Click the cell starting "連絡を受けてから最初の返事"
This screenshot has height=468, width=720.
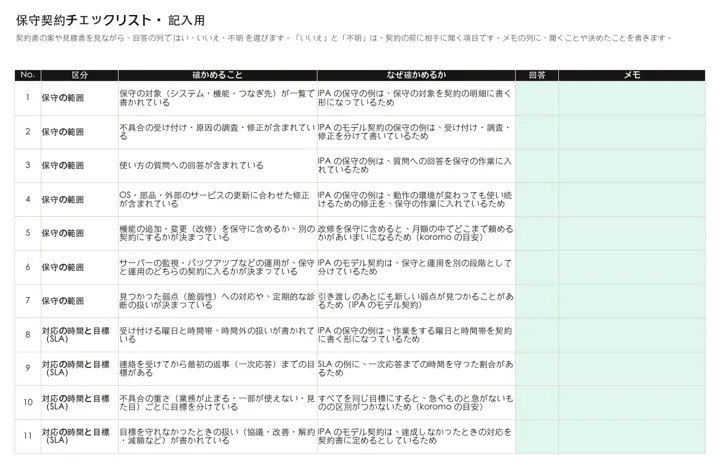coord(217,369)
